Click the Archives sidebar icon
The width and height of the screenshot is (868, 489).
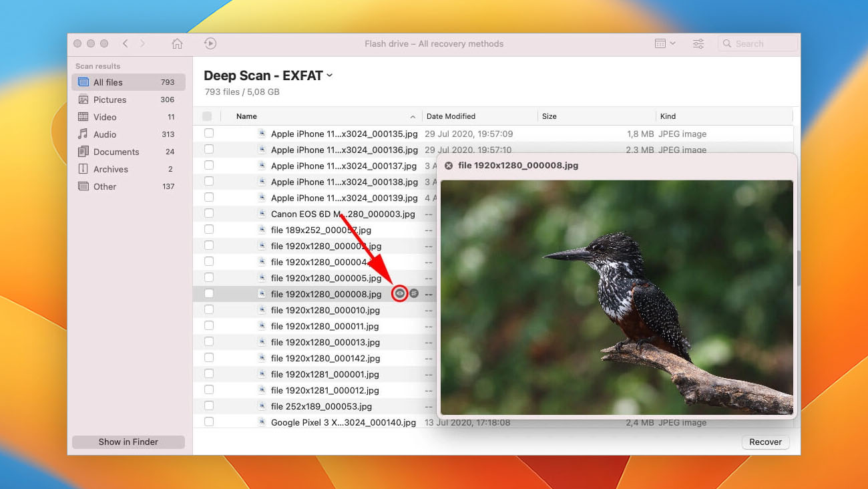click(x=83, y=169)
